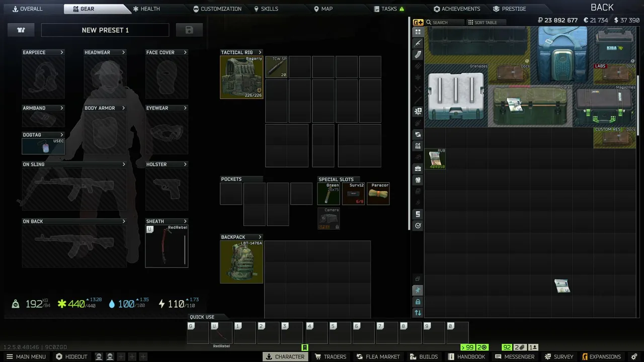Click the stash Search field
The width and height of the screenshot is (644, 362).
pos(445,22)
